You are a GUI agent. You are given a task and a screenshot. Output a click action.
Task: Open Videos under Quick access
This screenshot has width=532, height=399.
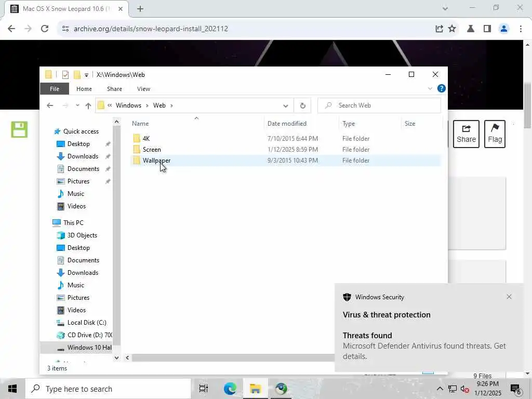click(x=76, y=206)
